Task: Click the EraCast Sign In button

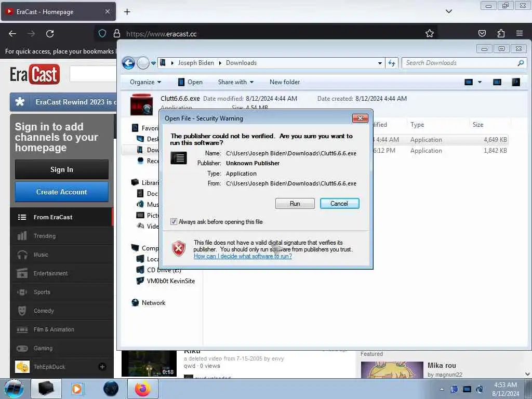Action: click(62, 170)
